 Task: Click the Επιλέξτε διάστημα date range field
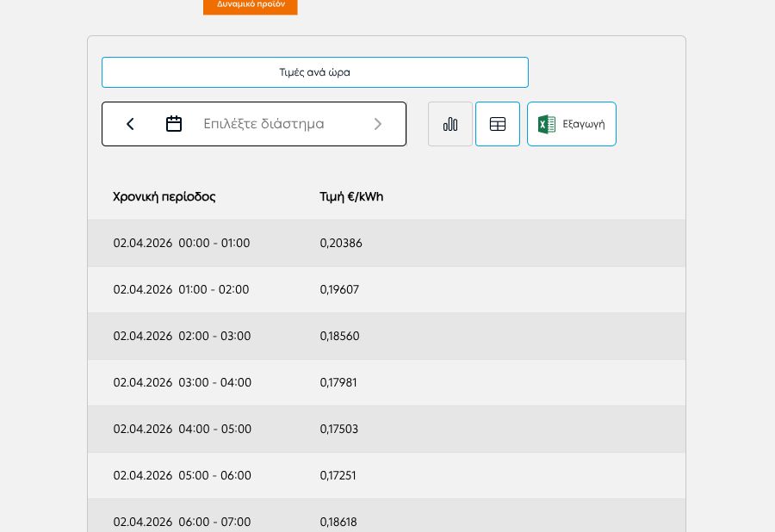pos(263,124)
